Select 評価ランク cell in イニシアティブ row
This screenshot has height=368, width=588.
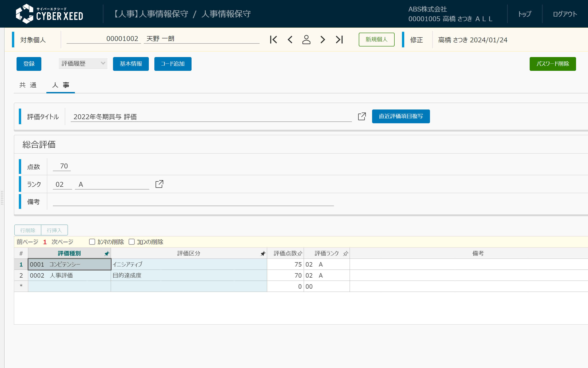(x=327, y=264)
